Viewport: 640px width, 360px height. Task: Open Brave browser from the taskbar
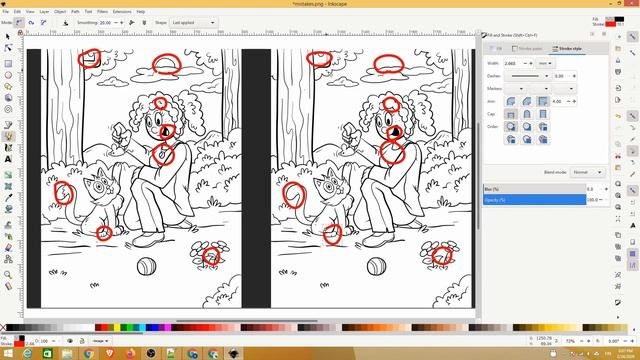pos(109,353)
